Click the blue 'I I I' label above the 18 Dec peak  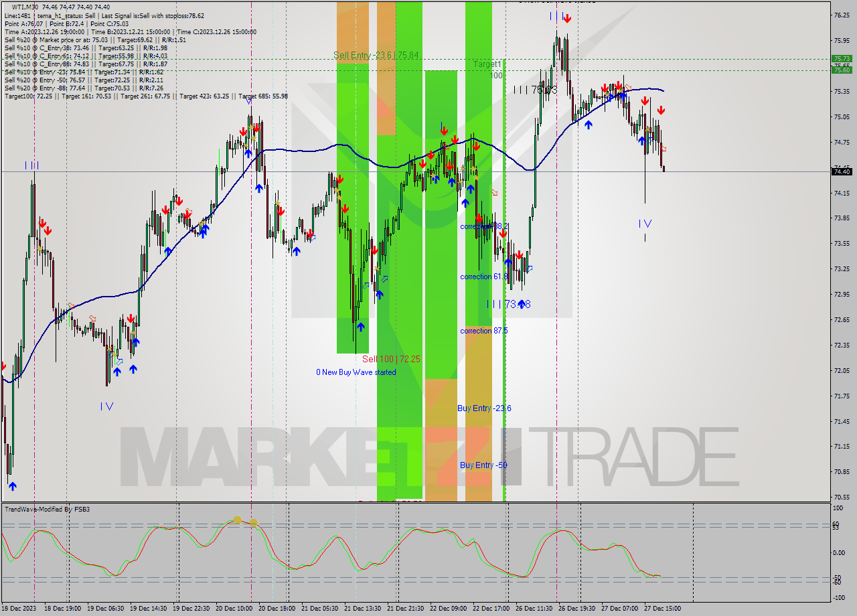(x=31, y=165)
